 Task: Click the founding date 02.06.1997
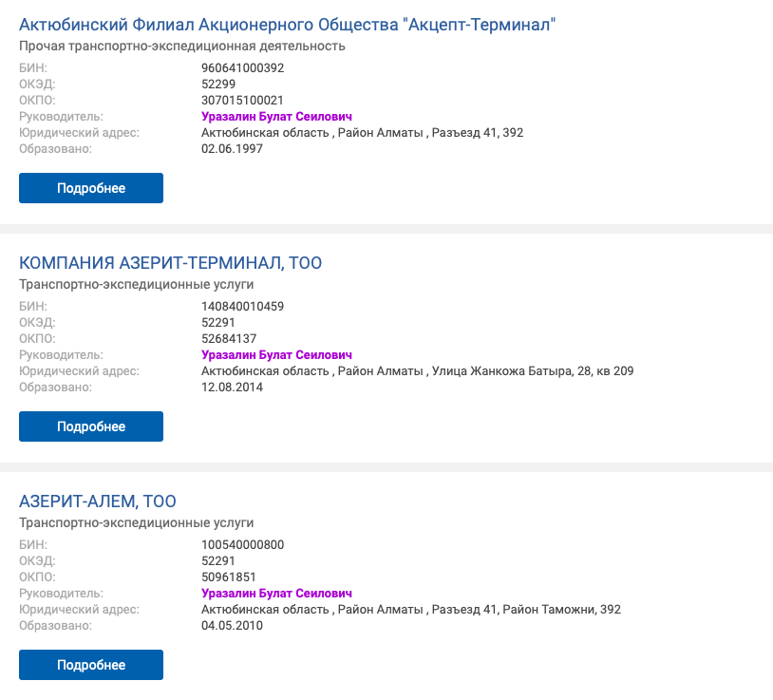(x=232, y=149)
